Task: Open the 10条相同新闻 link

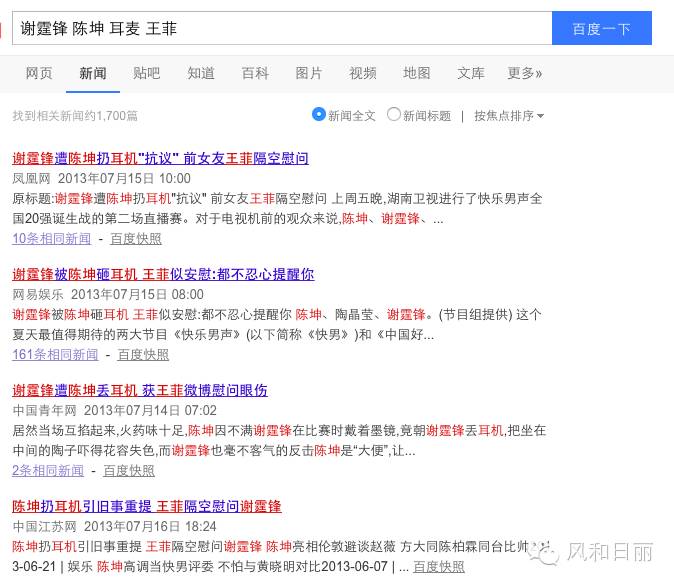Action: pos(52,239)
